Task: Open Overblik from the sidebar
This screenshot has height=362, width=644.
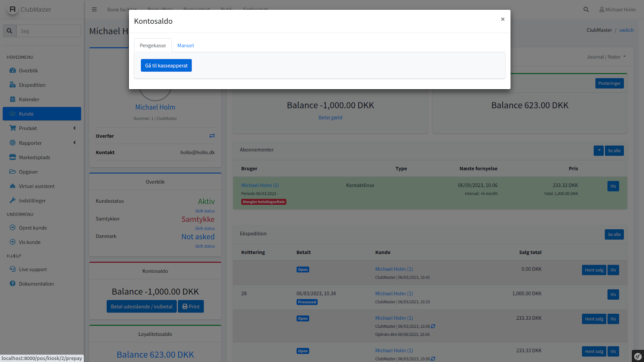Action: pyautogui.click(x=28, y=71)
